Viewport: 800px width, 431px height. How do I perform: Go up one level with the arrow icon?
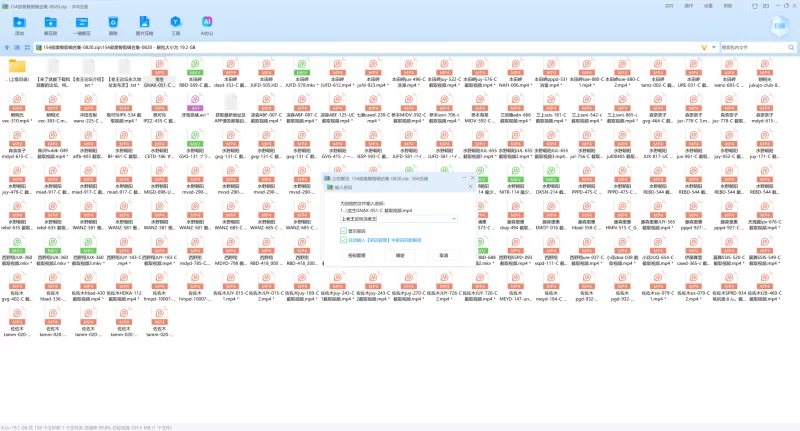pos(7,47)
